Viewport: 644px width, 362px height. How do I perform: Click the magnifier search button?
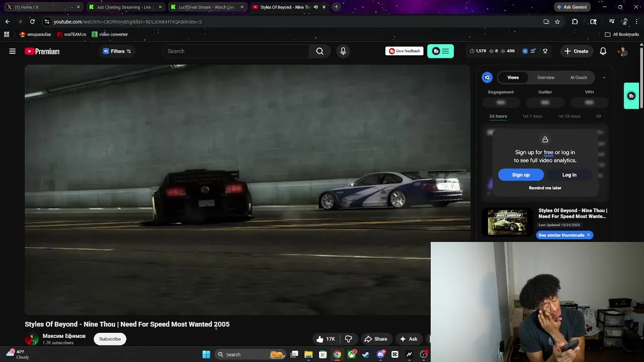(320, 51)
